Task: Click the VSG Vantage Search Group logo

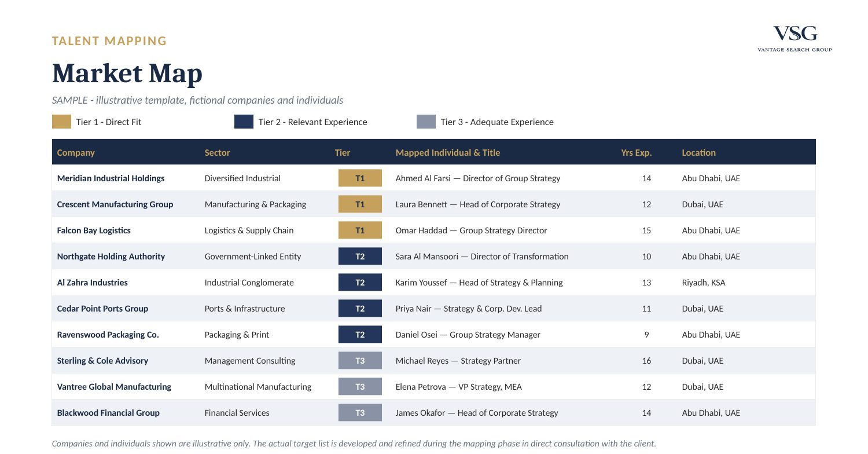Action: (x=795, y=39)
